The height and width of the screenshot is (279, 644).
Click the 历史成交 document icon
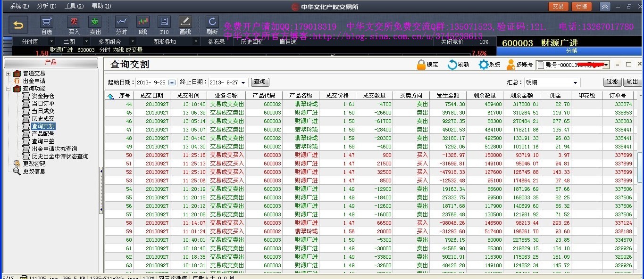pos(26,119)
